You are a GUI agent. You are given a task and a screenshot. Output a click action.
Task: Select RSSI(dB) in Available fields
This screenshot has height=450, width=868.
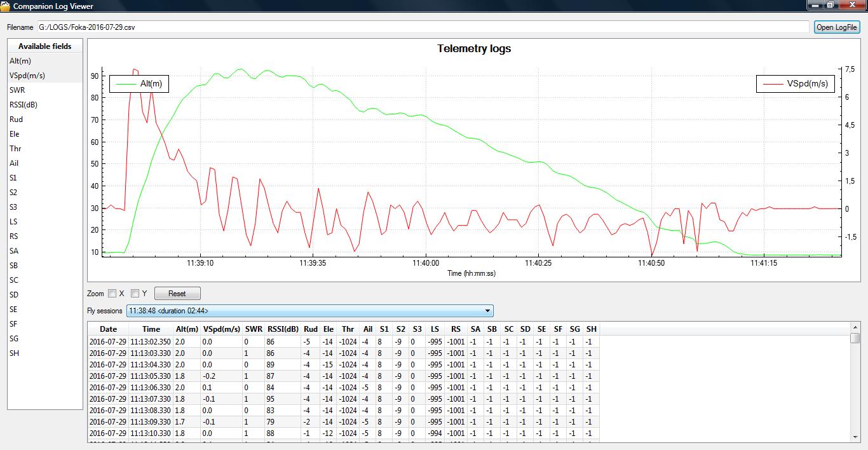coord(45,105)
